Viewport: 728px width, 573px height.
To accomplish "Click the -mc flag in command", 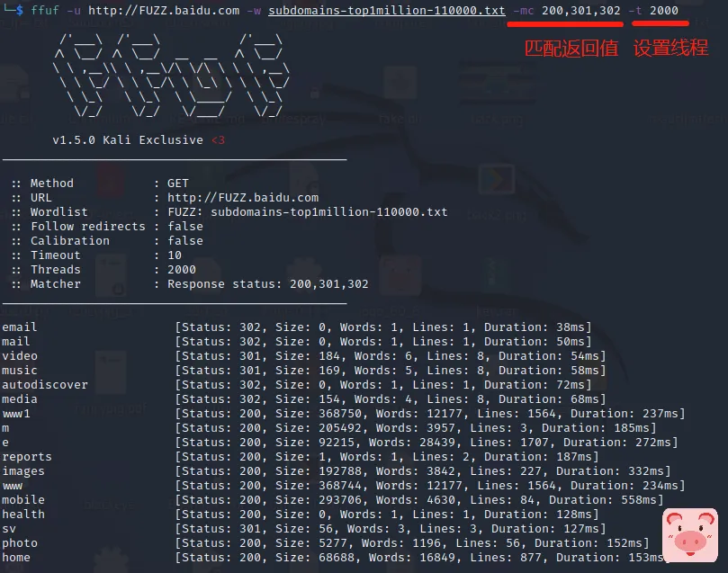I will (523, 10).
